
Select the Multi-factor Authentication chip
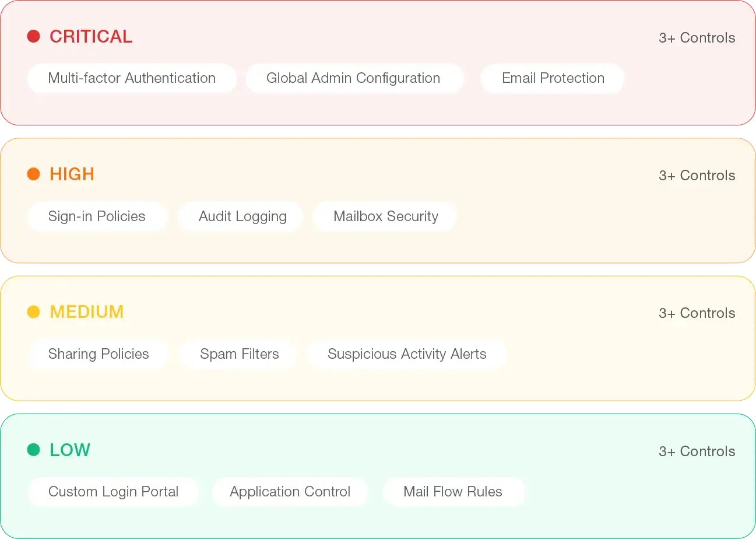(132, 78)
